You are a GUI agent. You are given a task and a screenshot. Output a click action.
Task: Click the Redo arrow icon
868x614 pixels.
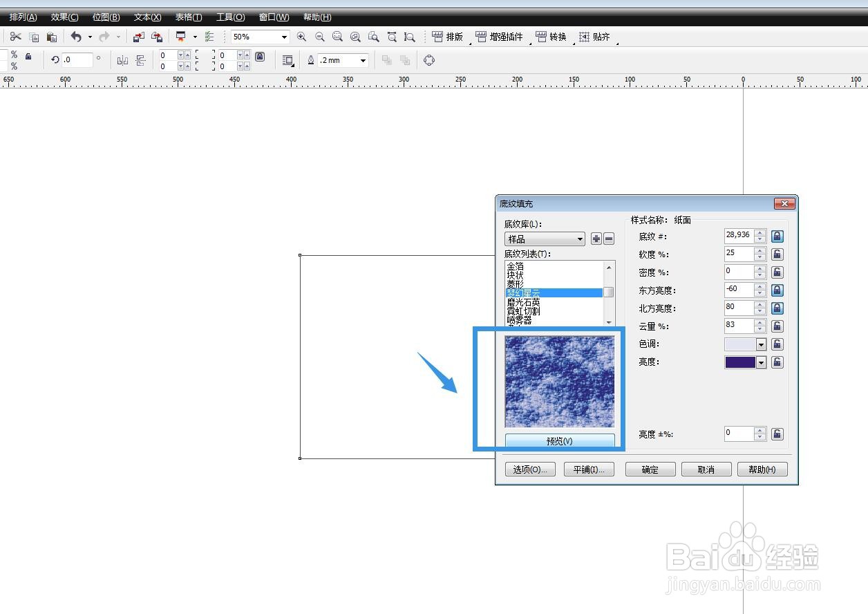point(104,37)
